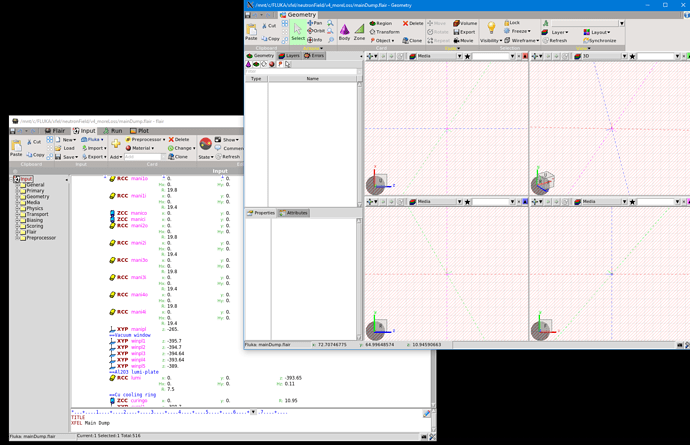The width and height of the screenshot is (690, 445).
Task: Click the Info tool
Action: coord(315,40)
